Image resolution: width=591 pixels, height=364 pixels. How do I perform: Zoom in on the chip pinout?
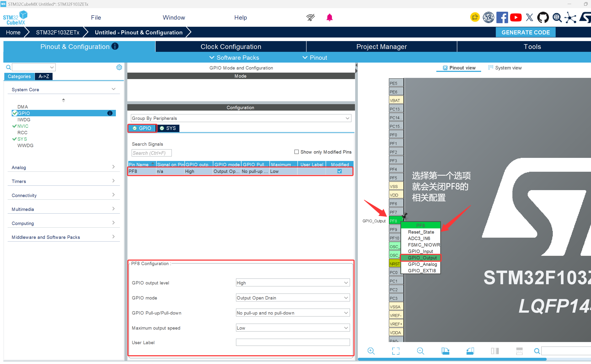click(x=371, y=351)
